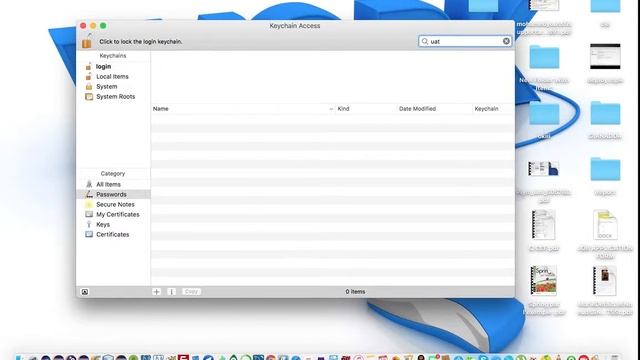640x360 pixels.
Task: Click the Secure Notes yellow note icon
Action: 89,204
